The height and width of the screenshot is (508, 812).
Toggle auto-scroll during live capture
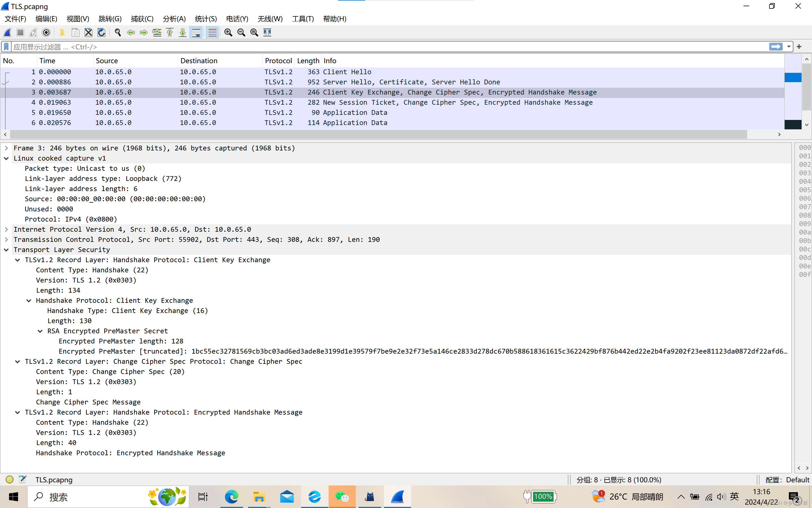tap(196, 32)
